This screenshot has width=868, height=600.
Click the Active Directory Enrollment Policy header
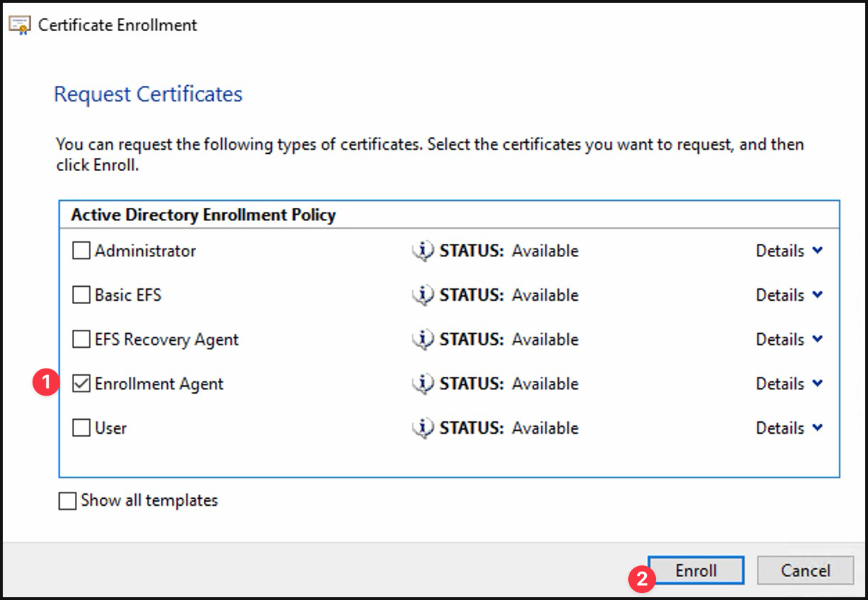(x=203, y=215)
